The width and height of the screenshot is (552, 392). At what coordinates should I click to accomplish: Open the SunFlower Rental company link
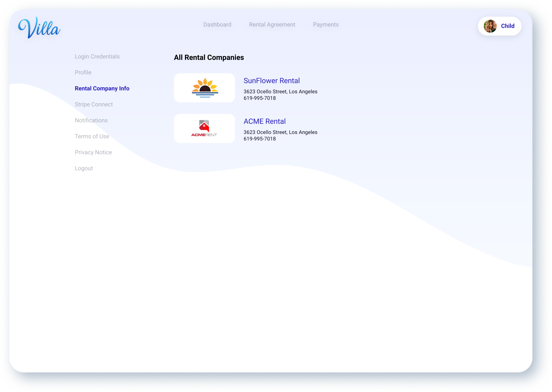coord(271,81)
